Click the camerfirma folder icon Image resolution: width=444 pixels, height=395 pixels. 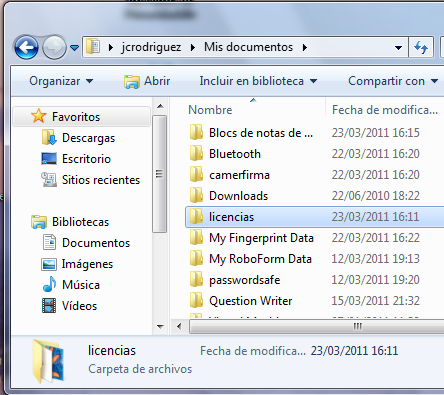click(196, 174)
